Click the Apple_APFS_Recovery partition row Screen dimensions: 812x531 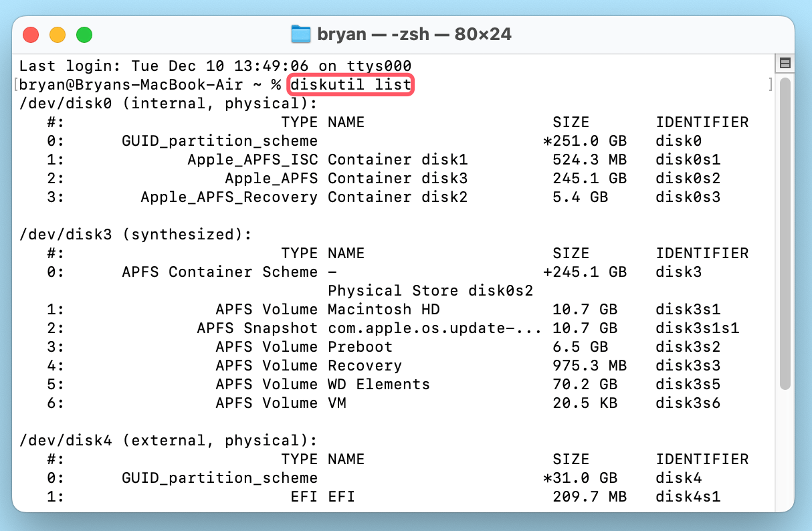[229, 197]
